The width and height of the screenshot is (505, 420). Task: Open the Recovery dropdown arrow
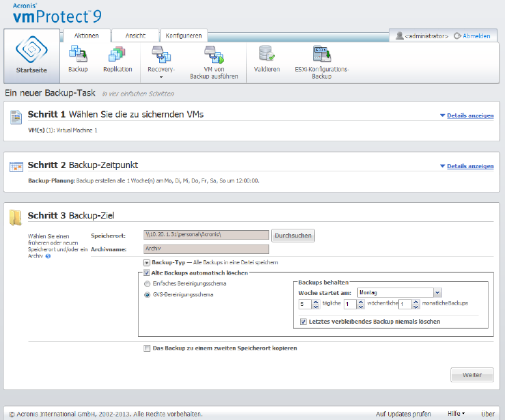coord(161,77)
